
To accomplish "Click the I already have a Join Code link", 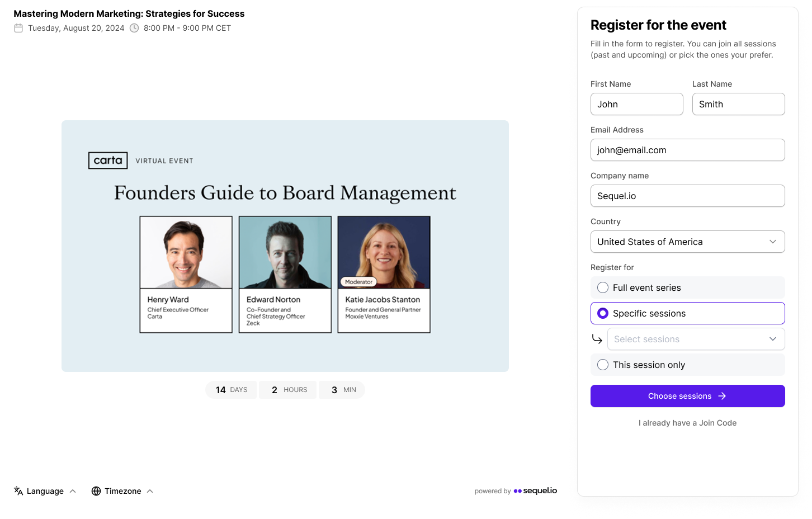I will 688,423.
